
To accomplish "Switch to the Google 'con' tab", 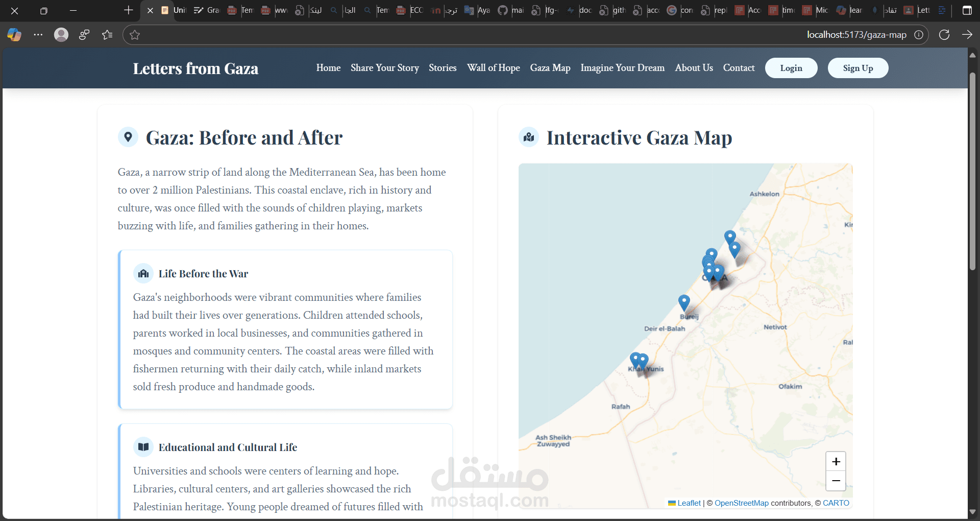I will click(x=680, y=10).
